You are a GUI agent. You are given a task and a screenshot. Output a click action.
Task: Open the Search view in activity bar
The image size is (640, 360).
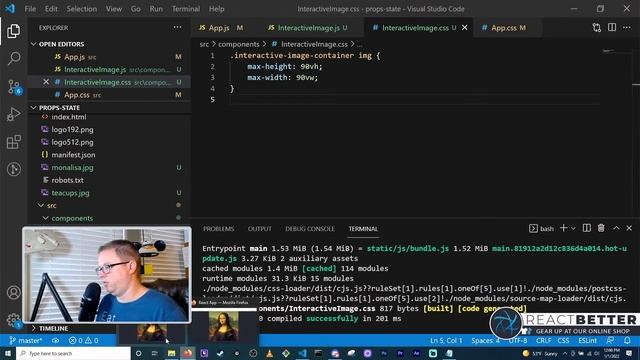pyautogui.click(x=13, y=58)
